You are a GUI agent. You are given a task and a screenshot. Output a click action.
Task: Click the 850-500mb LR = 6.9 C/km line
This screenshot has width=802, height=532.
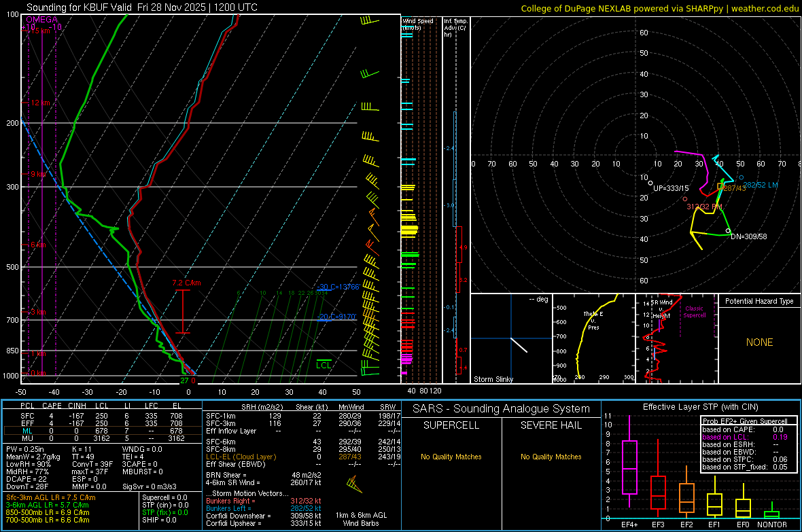[48, 512]
